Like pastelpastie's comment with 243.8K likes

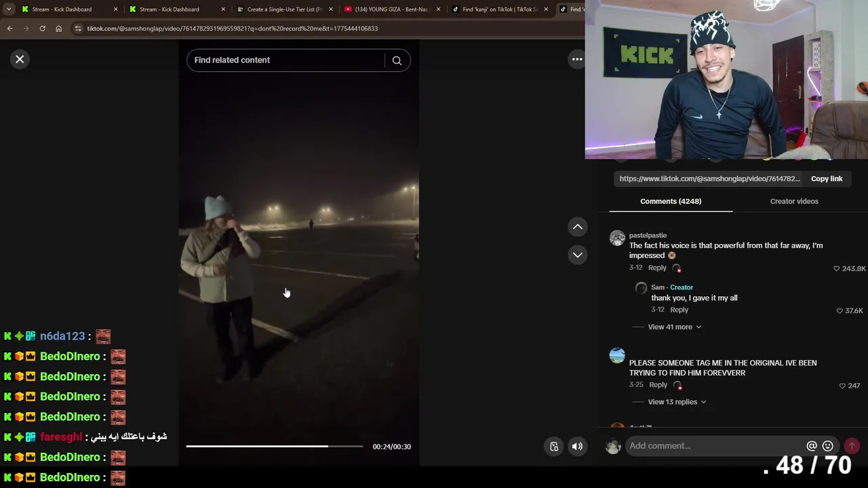tap(836, 268)
